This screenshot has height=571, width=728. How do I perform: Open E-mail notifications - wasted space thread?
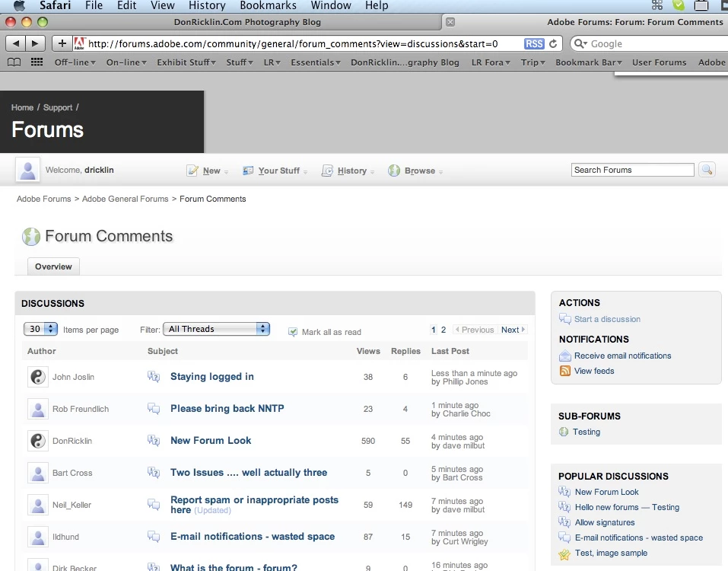pos(253,536)
